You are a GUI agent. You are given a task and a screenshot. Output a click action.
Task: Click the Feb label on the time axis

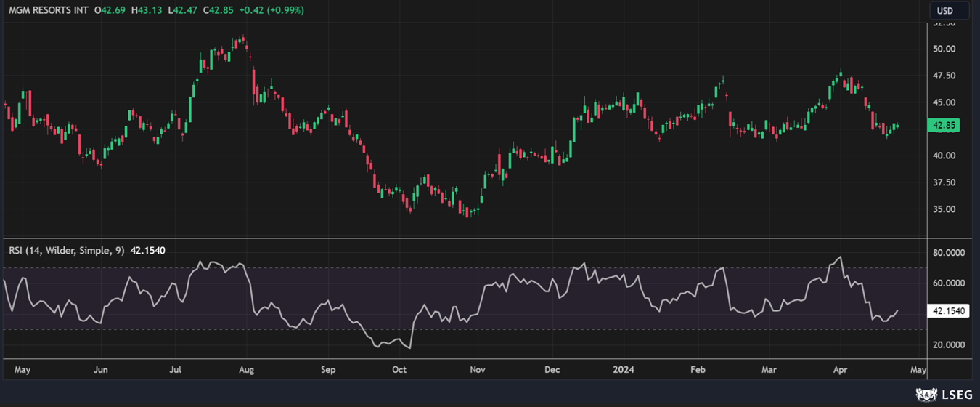tap(698, 370)
